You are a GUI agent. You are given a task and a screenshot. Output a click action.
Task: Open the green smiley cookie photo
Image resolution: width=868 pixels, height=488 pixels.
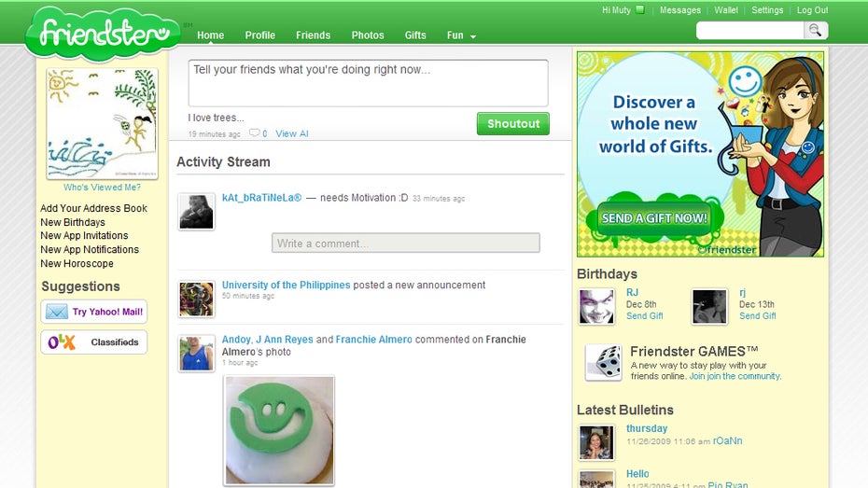point(279,430)
